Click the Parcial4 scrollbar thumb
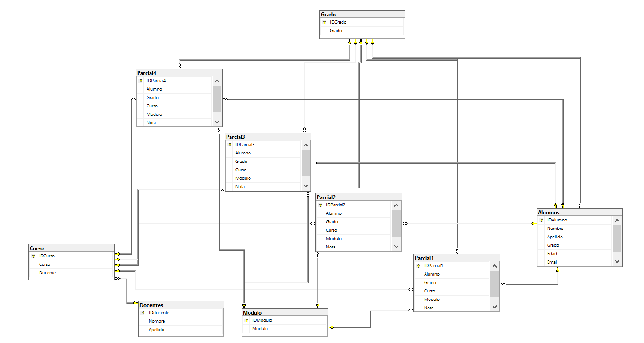The height and width of the screenshot is (343, 644). [x=217, y=99]
